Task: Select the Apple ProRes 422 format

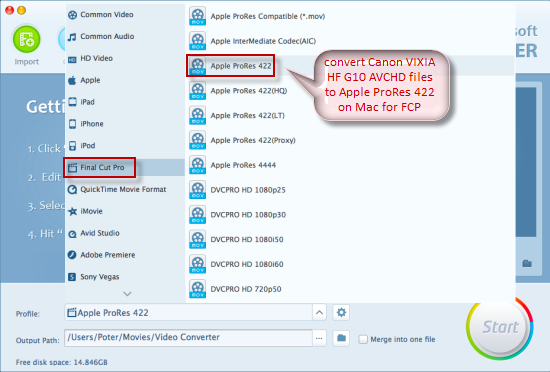Action: 351,66
